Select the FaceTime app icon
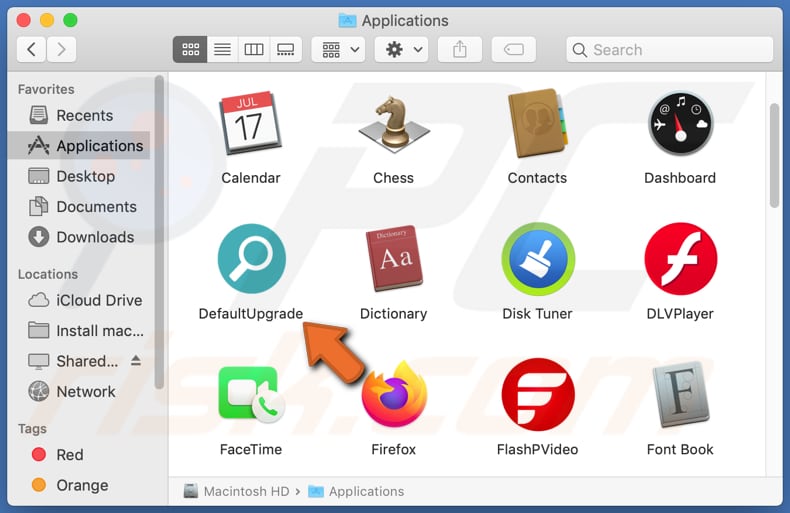 coord(251,395)
